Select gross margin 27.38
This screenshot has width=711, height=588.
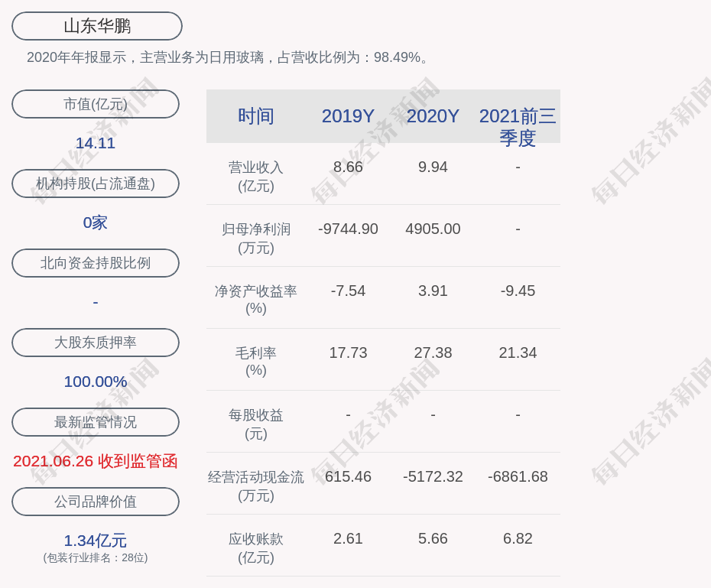pyautogui.click(x=433, y=352)
